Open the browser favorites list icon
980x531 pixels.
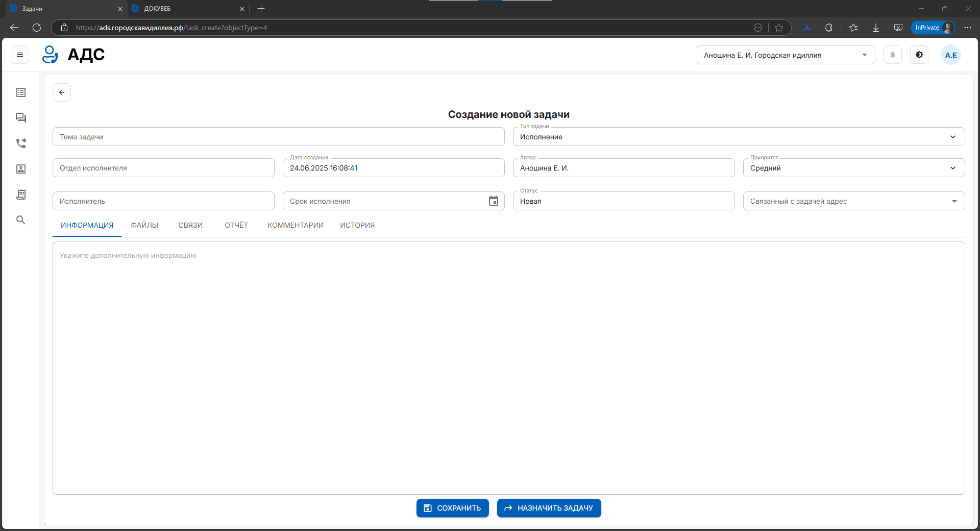pyautogui.click(x=853, y=28)
